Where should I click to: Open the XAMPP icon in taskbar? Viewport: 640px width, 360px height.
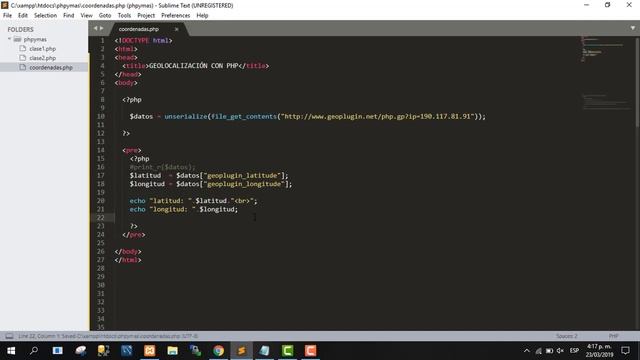click(x=149, y=351)
